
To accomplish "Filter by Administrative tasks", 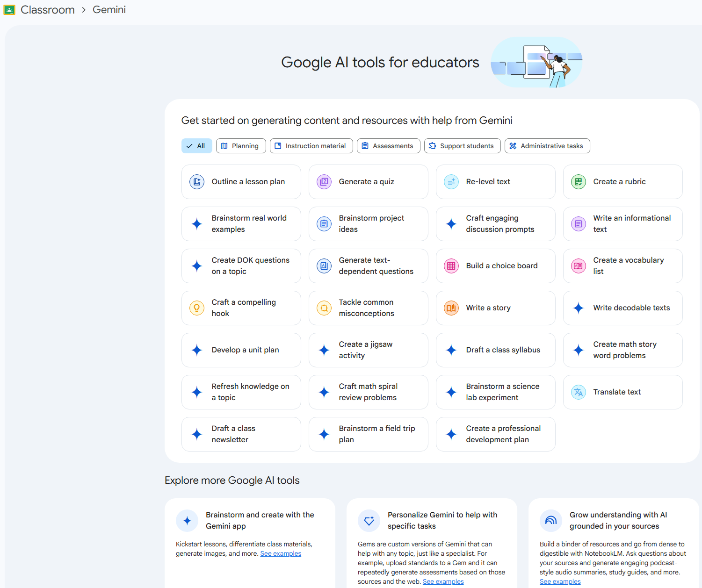I will coord(547,146).
